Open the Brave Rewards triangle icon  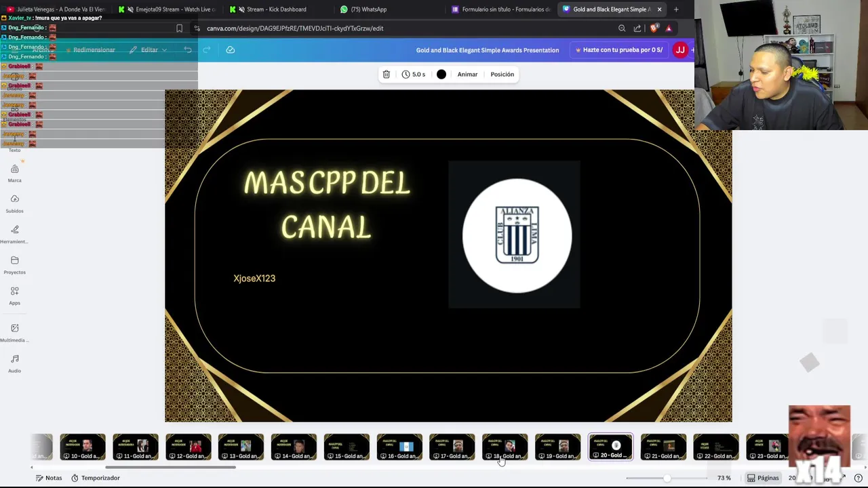click(x=669, y=28)
